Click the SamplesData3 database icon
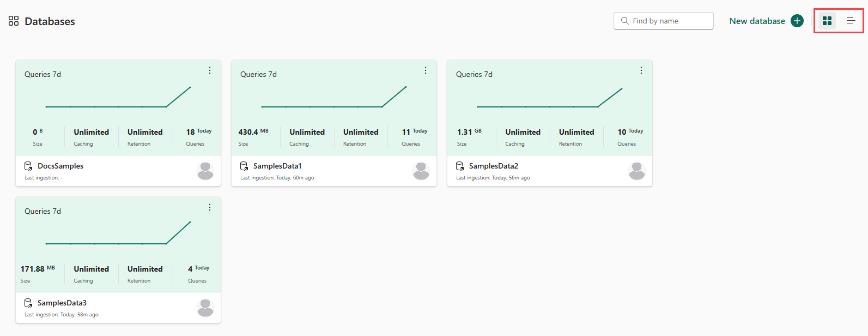The width and height of the screenshot is (868, 336). point(28,303)
